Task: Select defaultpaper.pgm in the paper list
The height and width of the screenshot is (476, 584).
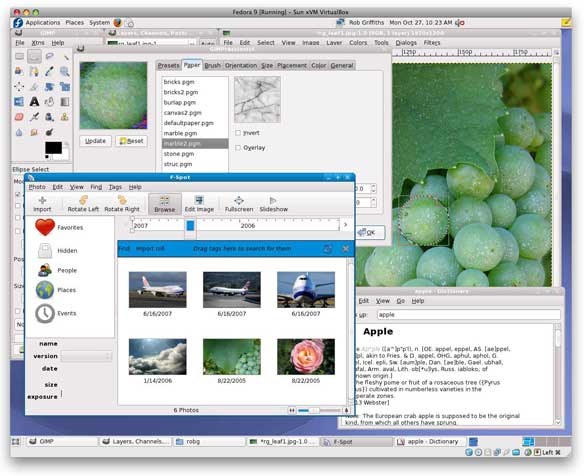Action: pyautogui.click(x=195, y=123)
